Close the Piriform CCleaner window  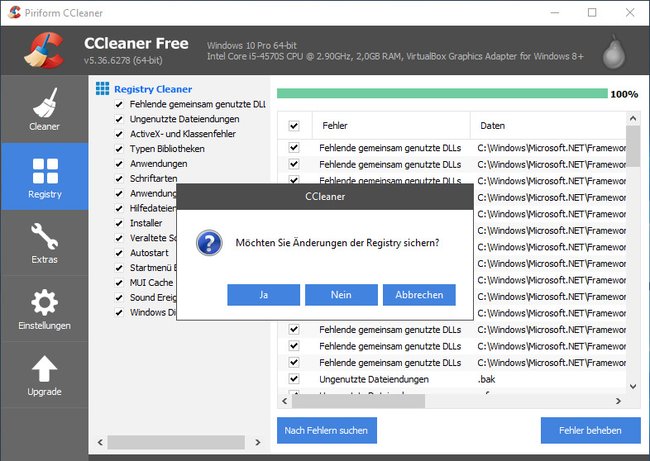click(630, 13)
